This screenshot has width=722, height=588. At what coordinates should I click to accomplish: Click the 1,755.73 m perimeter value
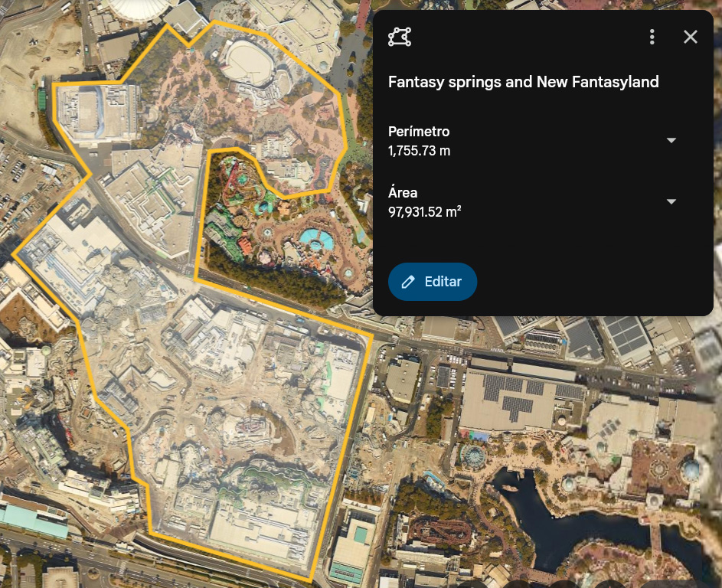click(x=419, y=151)
